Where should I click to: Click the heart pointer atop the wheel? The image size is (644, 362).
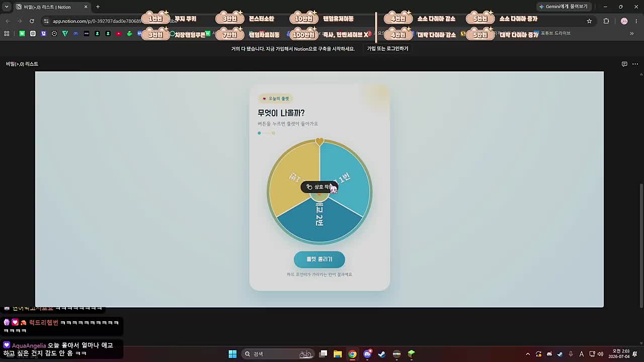[x=319, y=142]
